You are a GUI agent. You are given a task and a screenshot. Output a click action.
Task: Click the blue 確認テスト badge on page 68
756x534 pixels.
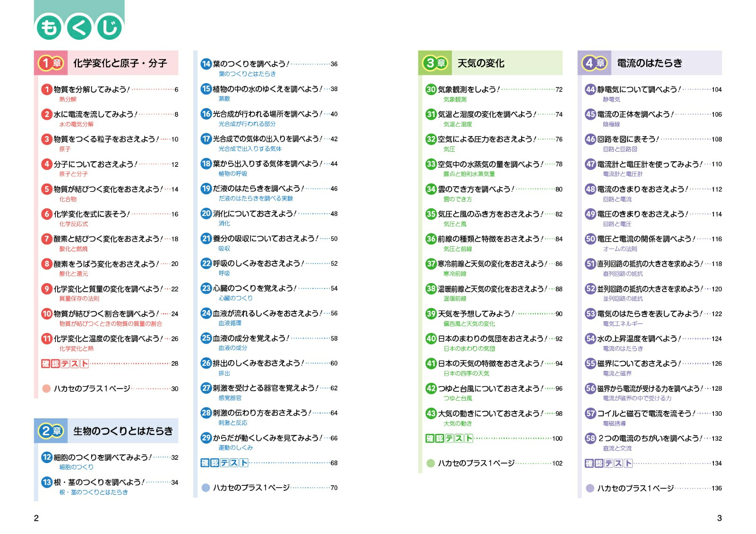[x=224, y=463]
